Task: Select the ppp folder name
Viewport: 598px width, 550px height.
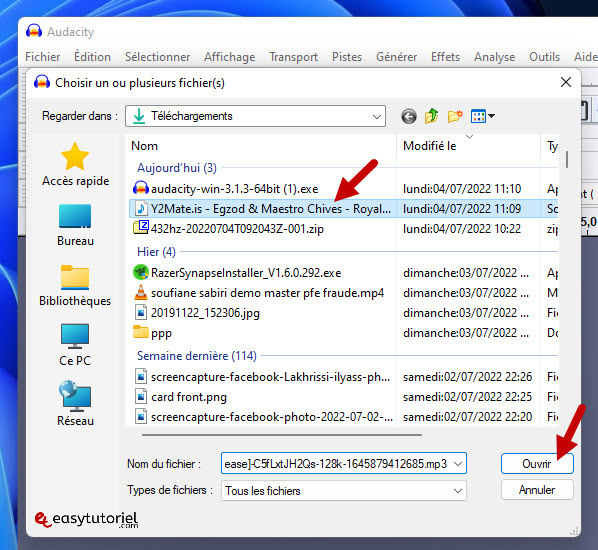Action: [161, 333]
